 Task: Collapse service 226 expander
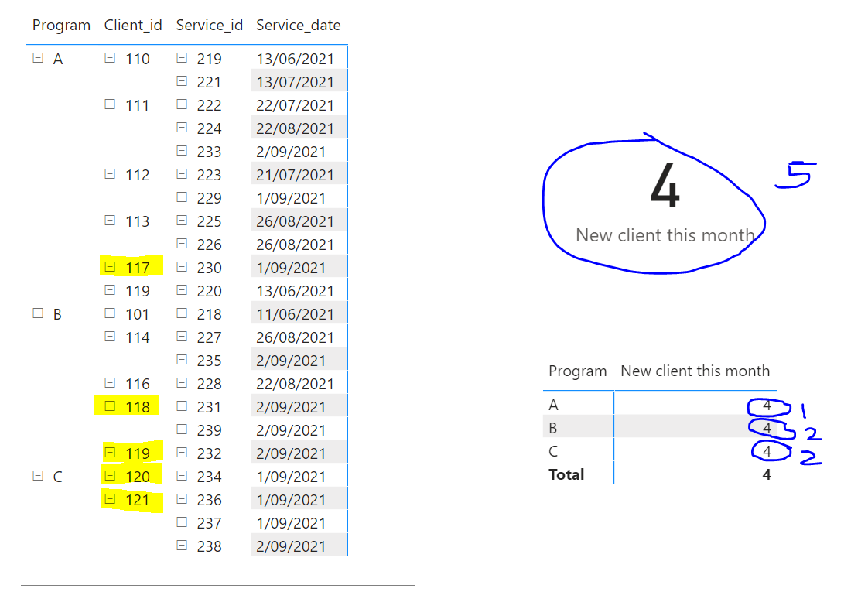(182, 244)
